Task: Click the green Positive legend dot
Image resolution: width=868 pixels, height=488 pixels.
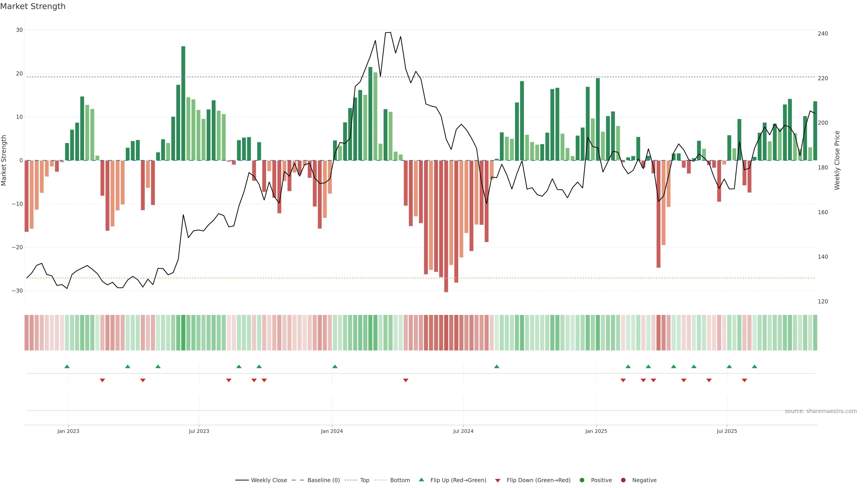Action: coord(582,480)
